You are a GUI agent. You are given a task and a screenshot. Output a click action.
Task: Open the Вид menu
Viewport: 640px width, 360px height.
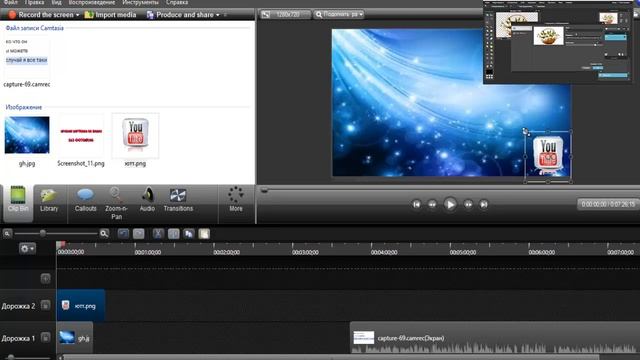click(56, 2)
